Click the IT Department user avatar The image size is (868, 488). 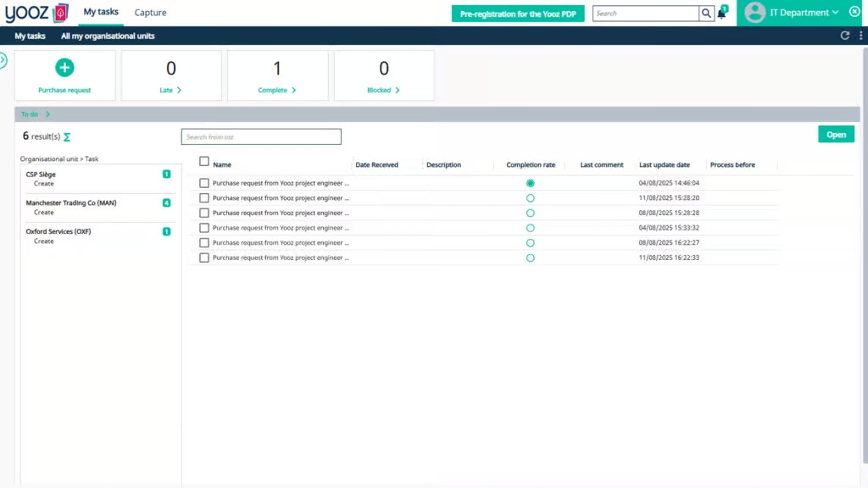point(755,12)
